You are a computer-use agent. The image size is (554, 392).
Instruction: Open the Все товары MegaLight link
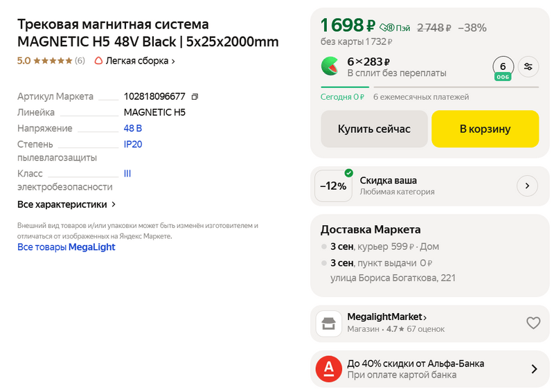(x=66, y=247)
